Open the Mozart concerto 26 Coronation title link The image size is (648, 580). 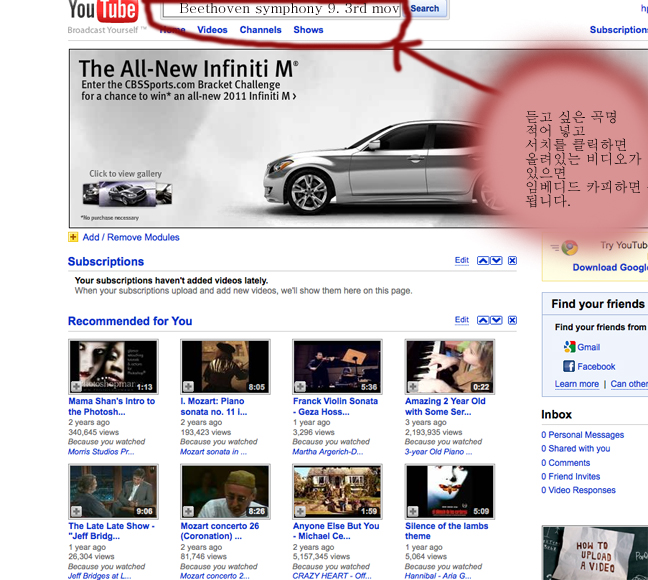pyautogui.click(x=219, y=531)
